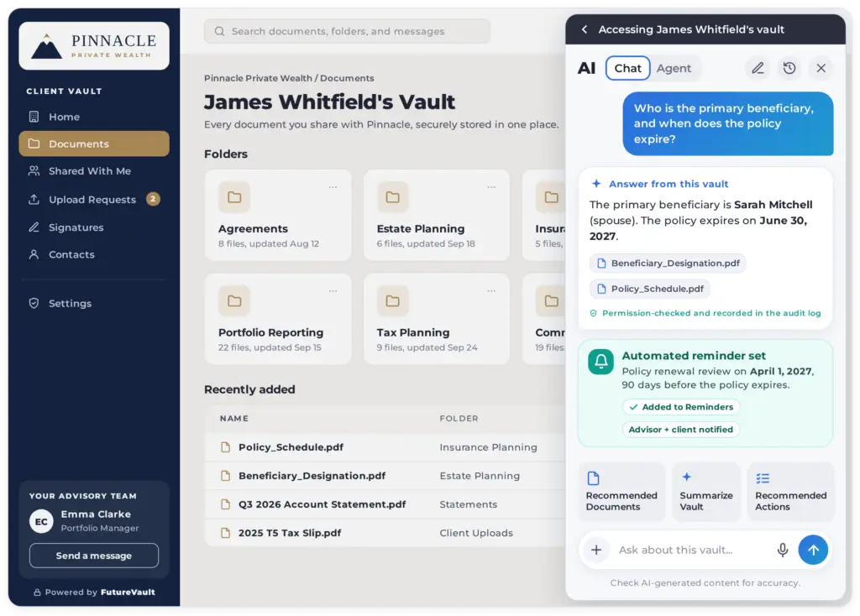This screenshot has height=616, width=860.
Task: Open Upload Requests section
Action: (94, 200)
